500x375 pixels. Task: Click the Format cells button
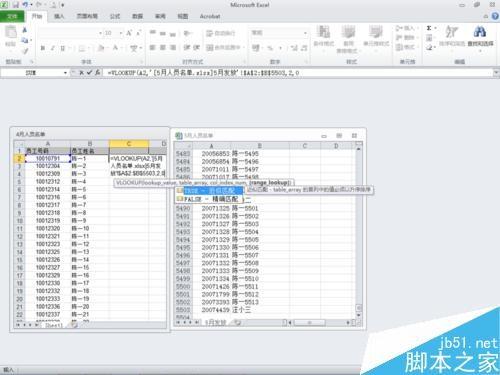406,47
